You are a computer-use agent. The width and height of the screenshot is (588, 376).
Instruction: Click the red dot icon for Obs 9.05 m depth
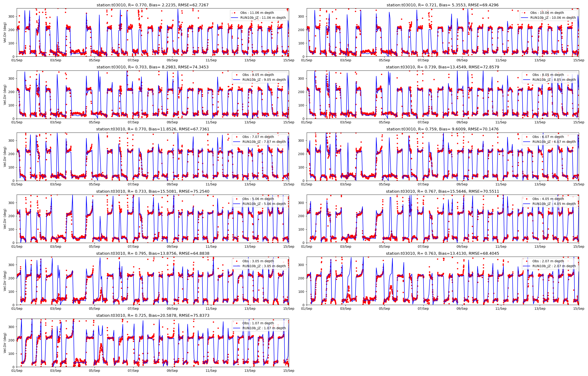237,75
